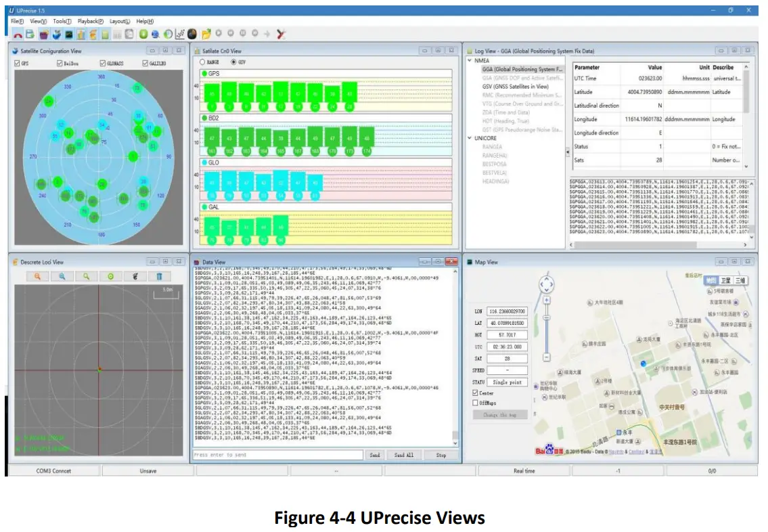Open the View menu

point(38,21)
